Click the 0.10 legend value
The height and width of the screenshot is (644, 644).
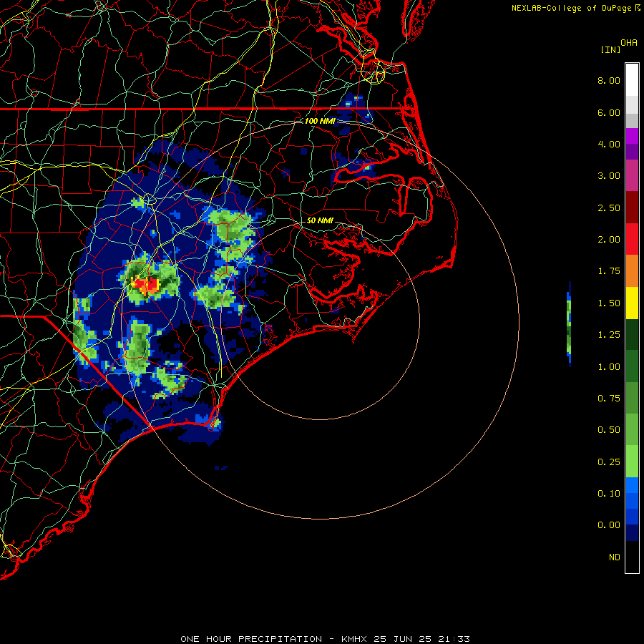coord(609,494)
